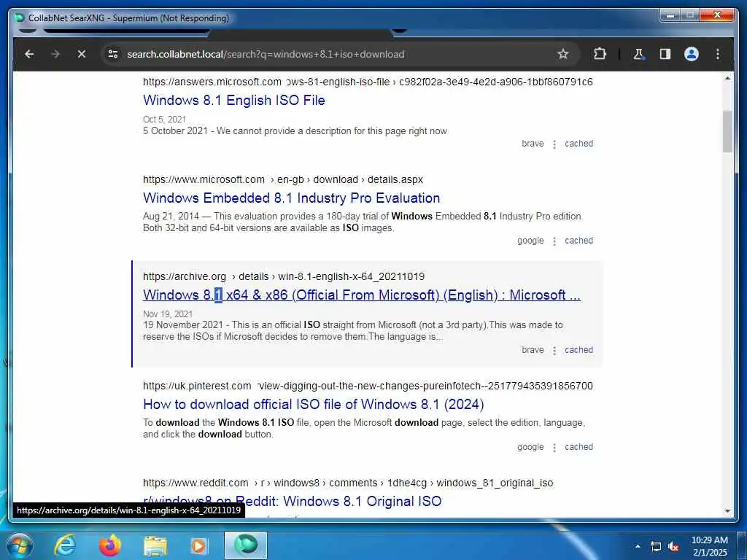The height and width of the screenshot is (560, 747).
Task: View site information icon in address bar
Action: 113,54
